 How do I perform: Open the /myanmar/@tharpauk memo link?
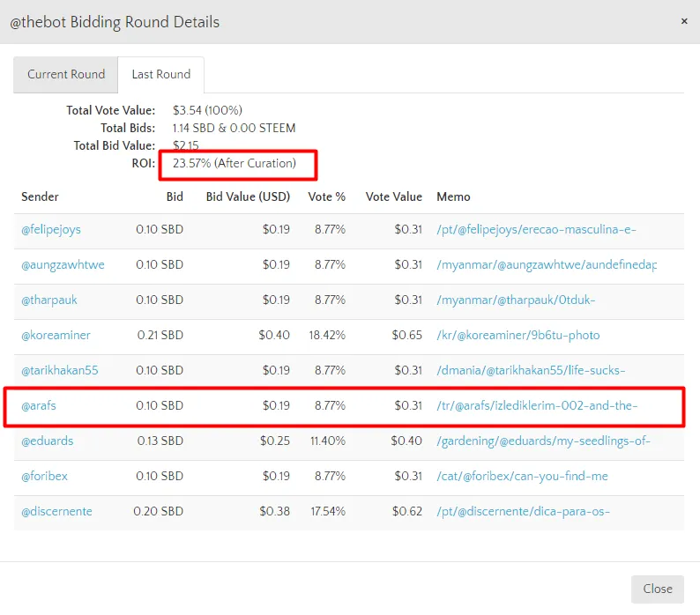pyautogui.click(x=516, y=300)
